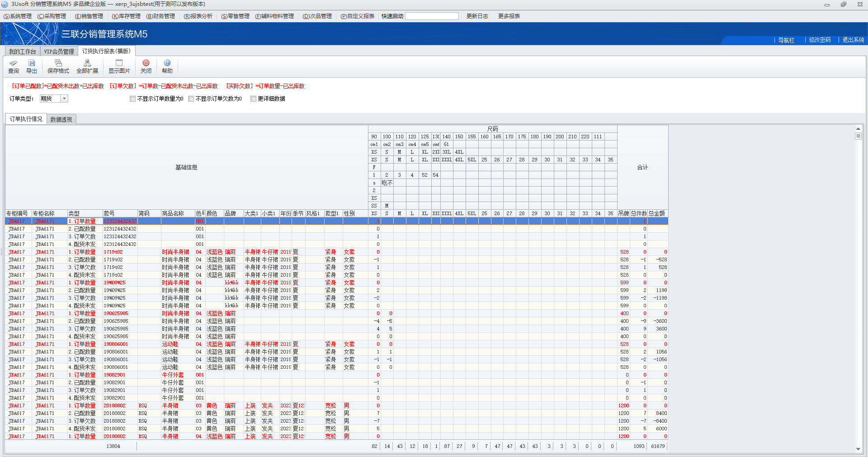Open the (S)系统管理 menu
Screen dimensions: 868x457
click(18, 16)
